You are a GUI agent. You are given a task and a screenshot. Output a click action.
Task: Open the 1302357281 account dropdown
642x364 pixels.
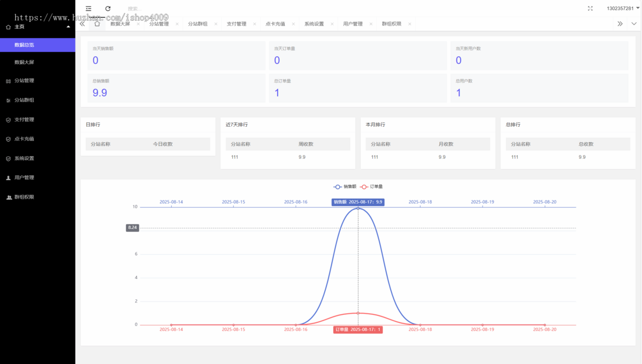(623, 9)
